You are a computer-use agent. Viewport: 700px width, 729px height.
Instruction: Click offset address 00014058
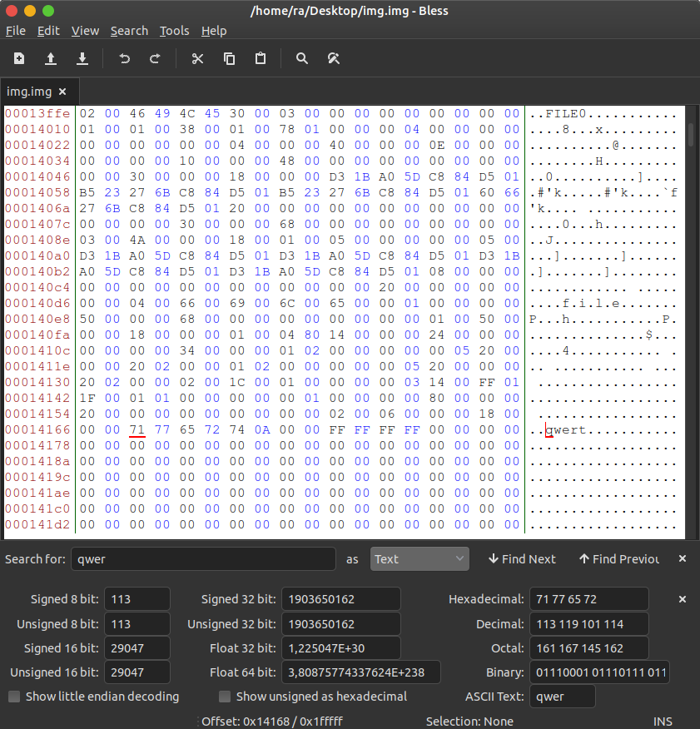37,192
